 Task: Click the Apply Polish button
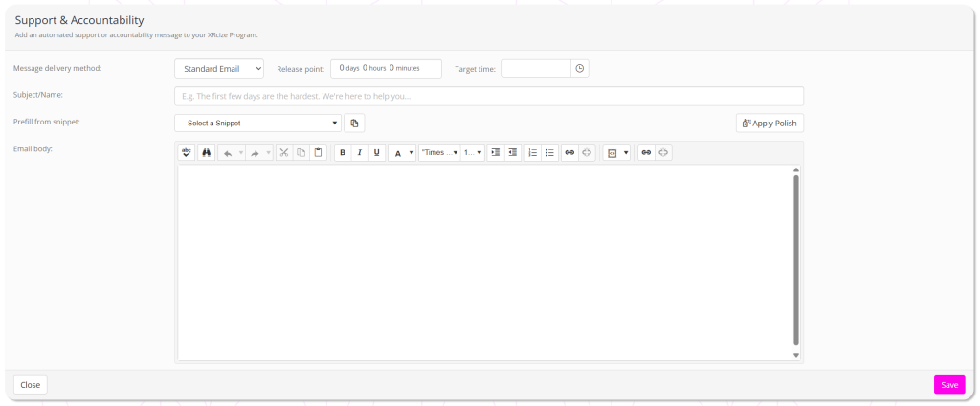coord(769,123)
